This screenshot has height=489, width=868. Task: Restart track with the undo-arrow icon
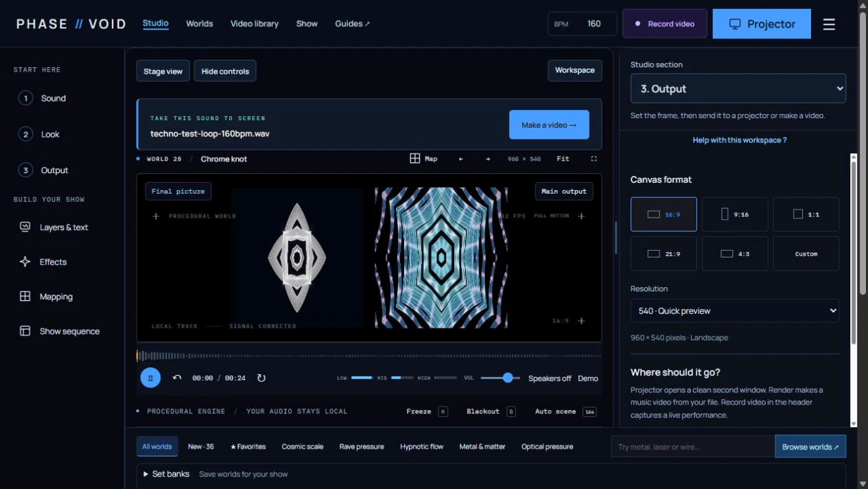click(x=177, y=378)
